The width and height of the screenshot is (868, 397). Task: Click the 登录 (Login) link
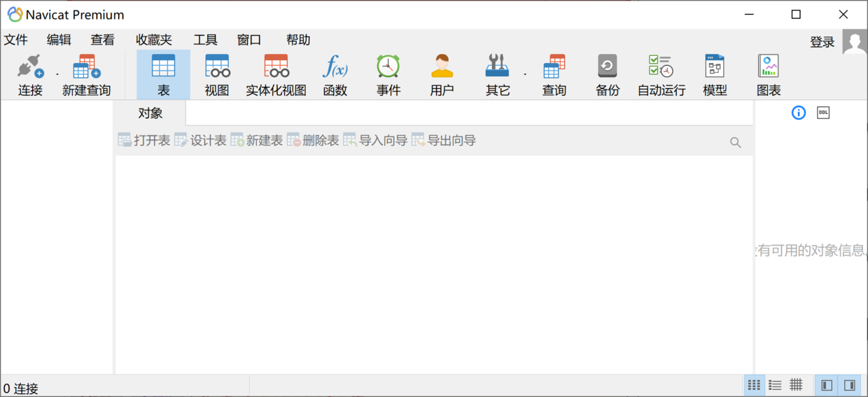[822, 42]
